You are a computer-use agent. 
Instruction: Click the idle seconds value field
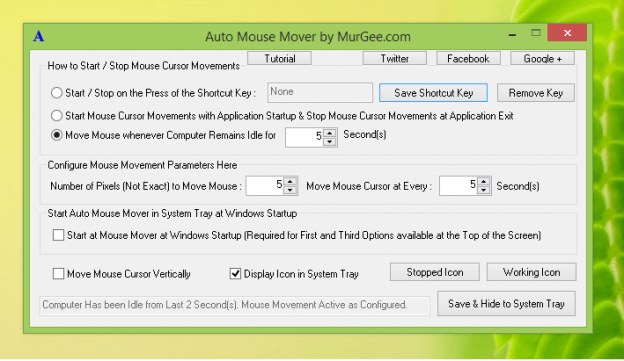pos(304,137)
